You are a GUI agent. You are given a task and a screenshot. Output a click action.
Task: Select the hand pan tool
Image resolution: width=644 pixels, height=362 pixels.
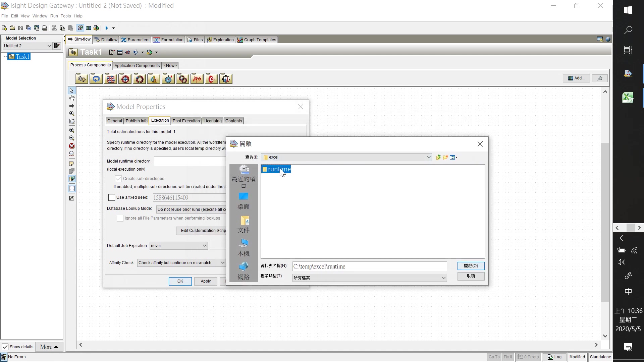coord(71,98)
